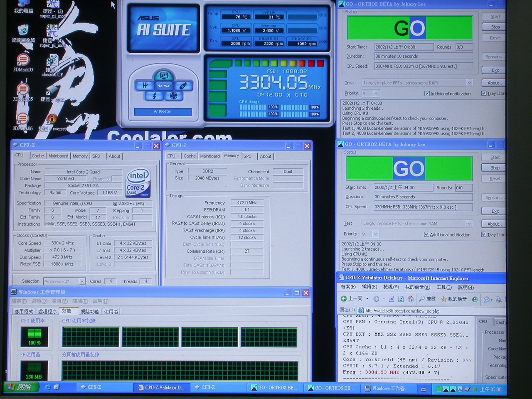
Task: Click the taskbar clock showing 上午 05:00
Action: 491,389
